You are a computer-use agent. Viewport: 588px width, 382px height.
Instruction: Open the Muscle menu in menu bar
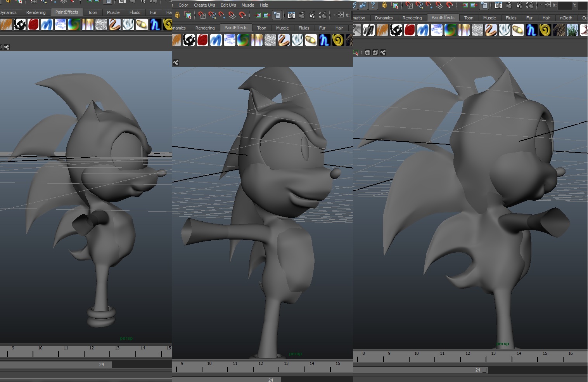click(248, 5)
